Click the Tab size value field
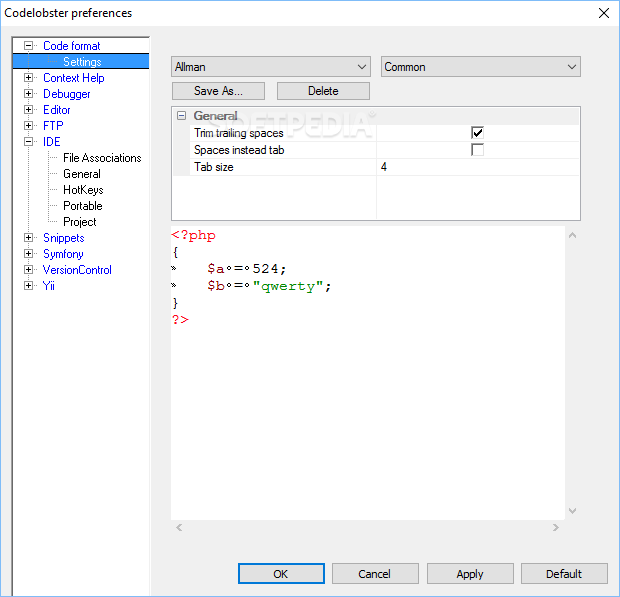The height and width of the screenshot is (597, 620). click(478, 167)
